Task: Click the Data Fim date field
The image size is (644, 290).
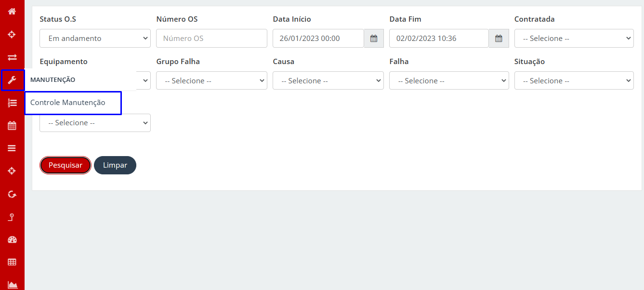Action: point(439,39)
